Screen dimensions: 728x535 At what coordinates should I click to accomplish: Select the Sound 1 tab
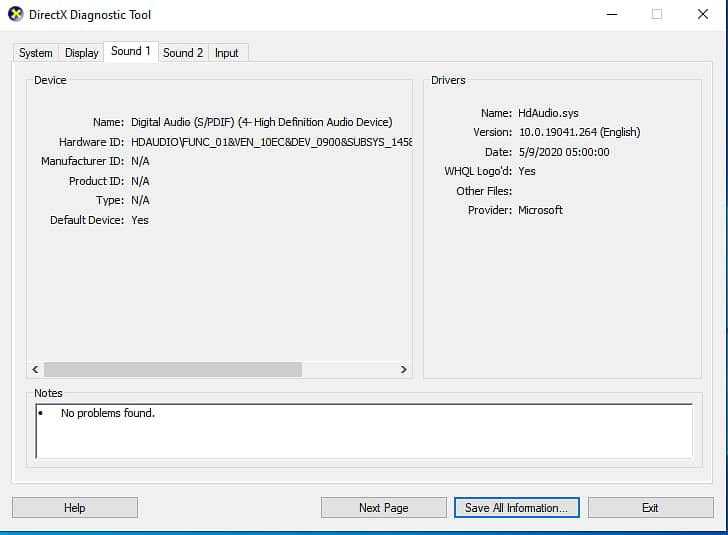(131, 51)
